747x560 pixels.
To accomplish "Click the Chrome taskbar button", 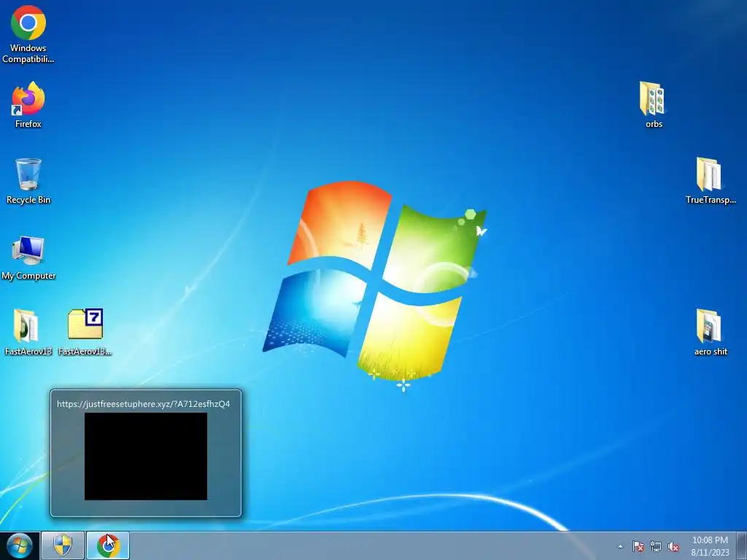I will [x=108, y=545].
